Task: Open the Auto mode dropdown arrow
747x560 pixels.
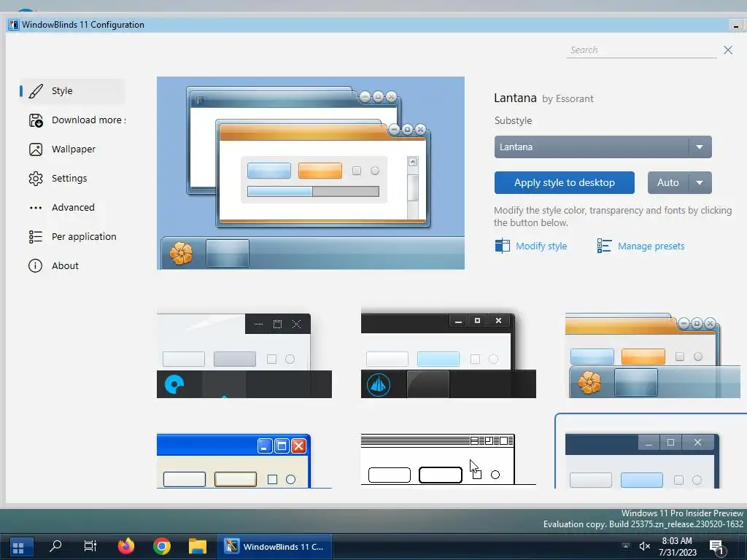Action: (x=700, y=182)
